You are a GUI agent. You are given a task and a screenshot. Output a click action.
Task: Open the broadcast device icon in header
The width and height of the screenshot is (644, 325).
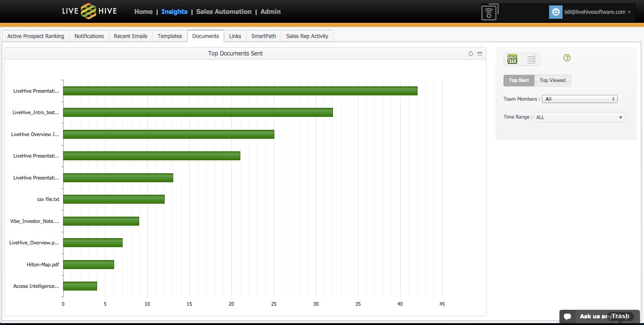click(x=490, y=12)
